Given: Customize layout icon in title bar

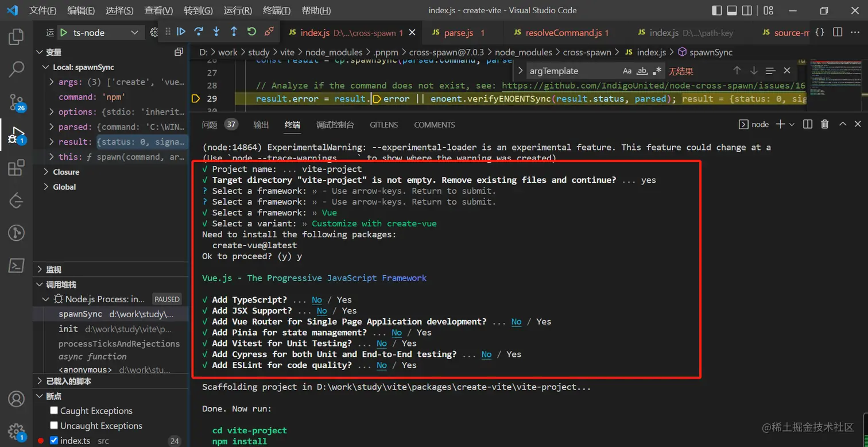Looking at the screenshot, I should 768,10.
